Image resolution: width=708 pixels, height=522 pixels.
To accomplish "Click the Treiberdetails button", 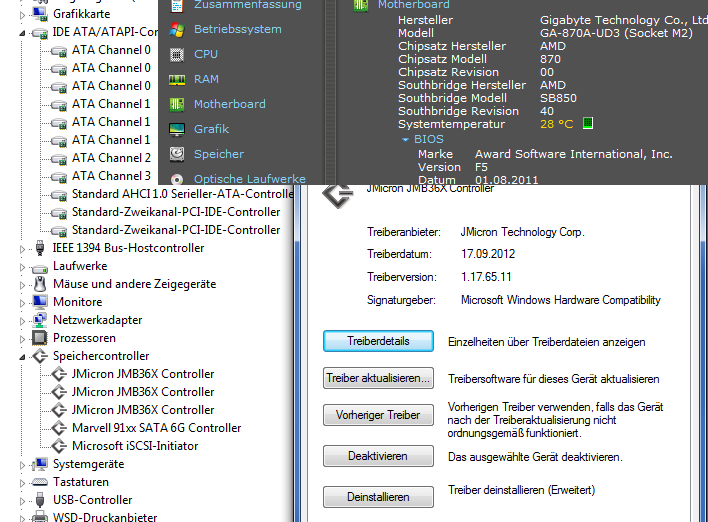I will (378, 341).
